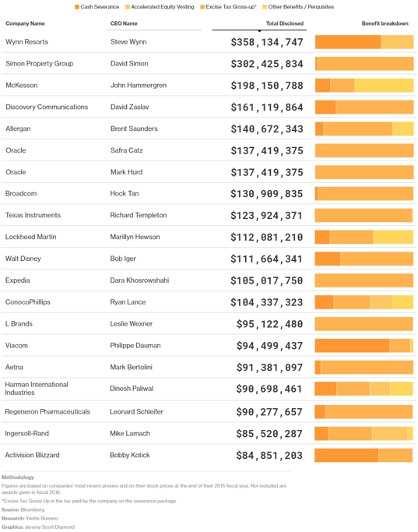
Task: Sort by the Company Name column header
Action: point(25,23)
